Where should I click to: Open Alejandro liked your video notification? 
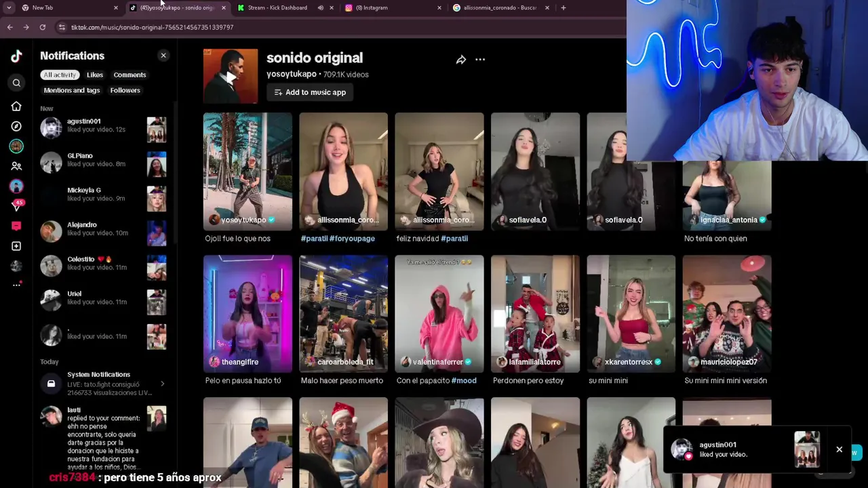click(103, 231)
